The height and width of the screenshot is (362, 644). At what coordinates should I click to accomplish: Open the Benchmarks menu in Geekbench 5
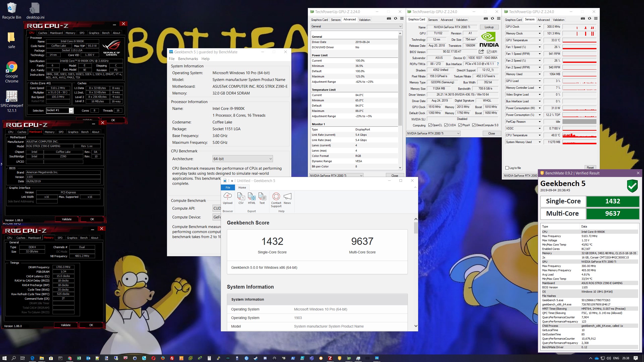[x=188, y=59]
